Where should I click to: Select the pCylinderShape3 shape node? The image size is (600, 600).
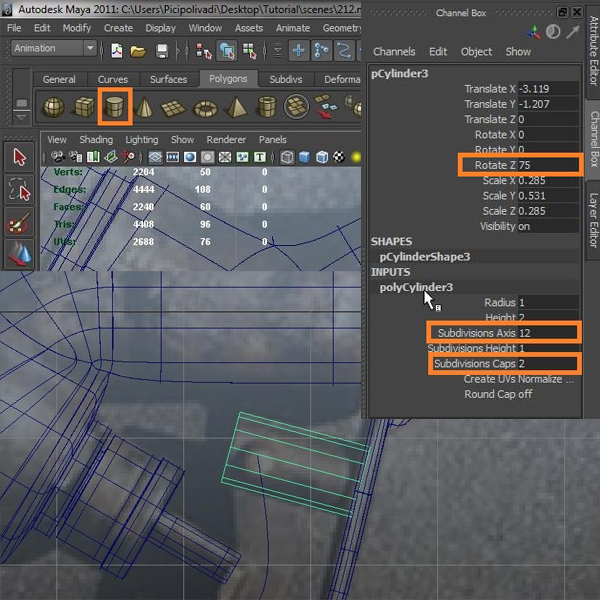(425, 257)
